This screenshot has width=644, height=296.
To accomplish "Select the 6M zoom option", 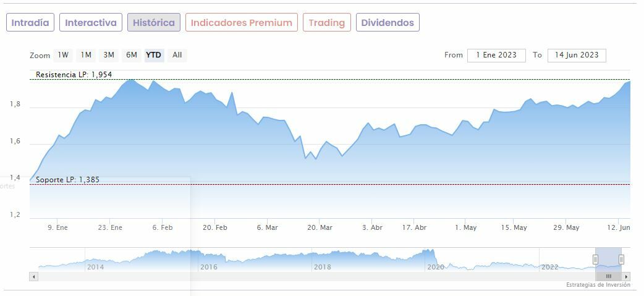I will click(x=132, y=55).
